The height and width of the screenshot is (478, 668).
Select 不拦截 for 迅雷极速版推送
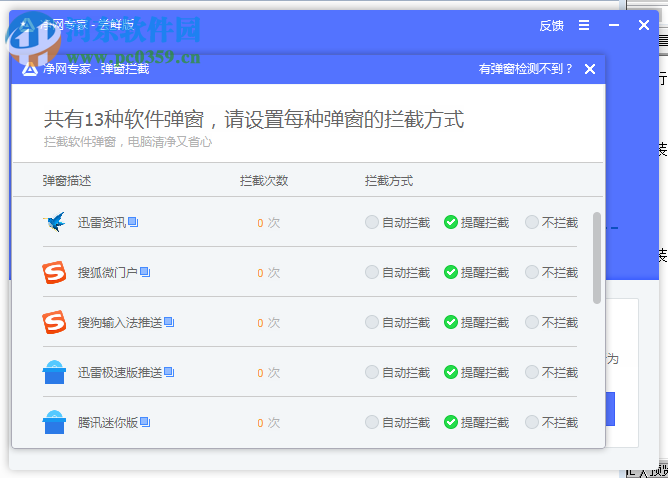(551, 372)
